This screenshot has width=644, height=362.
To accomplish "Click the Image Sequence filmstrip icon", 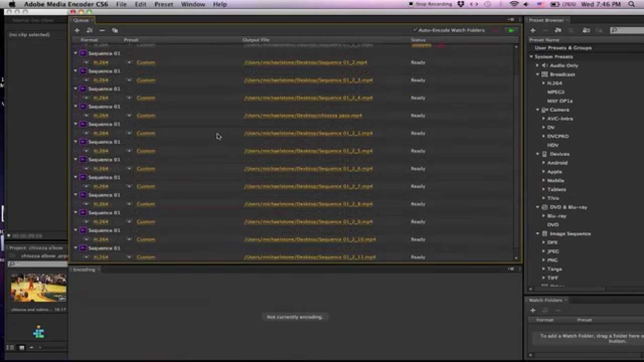I will click(x=544, y=234).
